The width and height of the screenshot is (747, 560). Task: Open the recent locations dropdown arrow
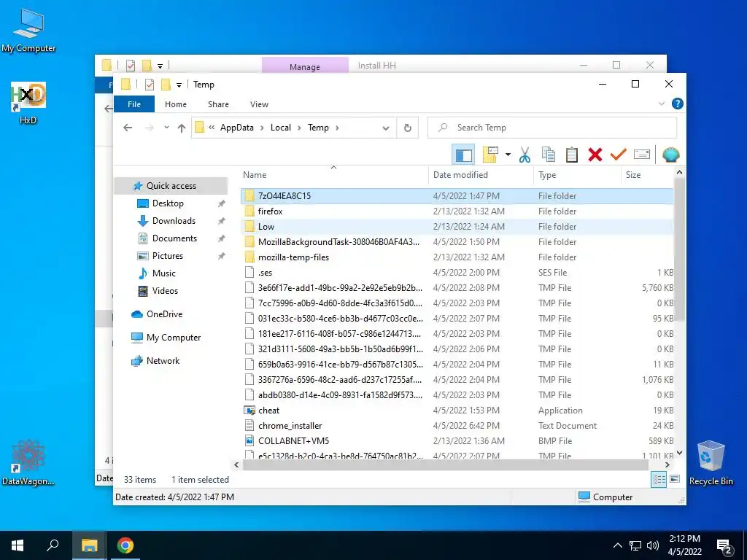(x=166, y=128)
